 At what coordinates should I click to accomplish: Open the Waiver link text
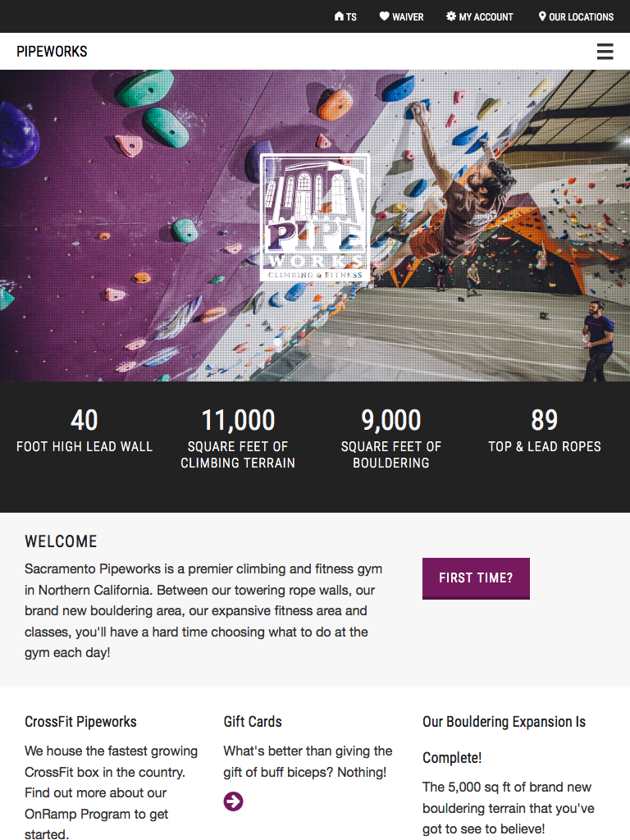408,16
